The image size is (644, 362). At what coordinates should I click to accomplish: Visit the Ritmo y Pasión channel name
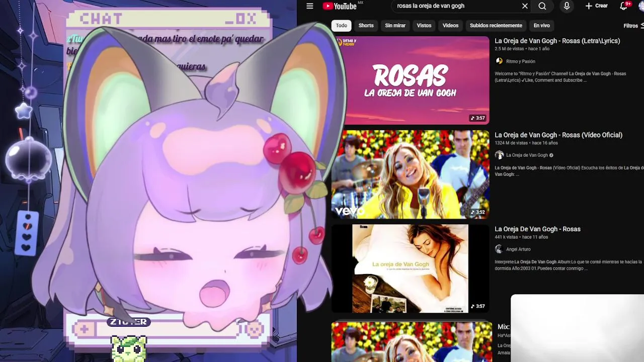521,61
